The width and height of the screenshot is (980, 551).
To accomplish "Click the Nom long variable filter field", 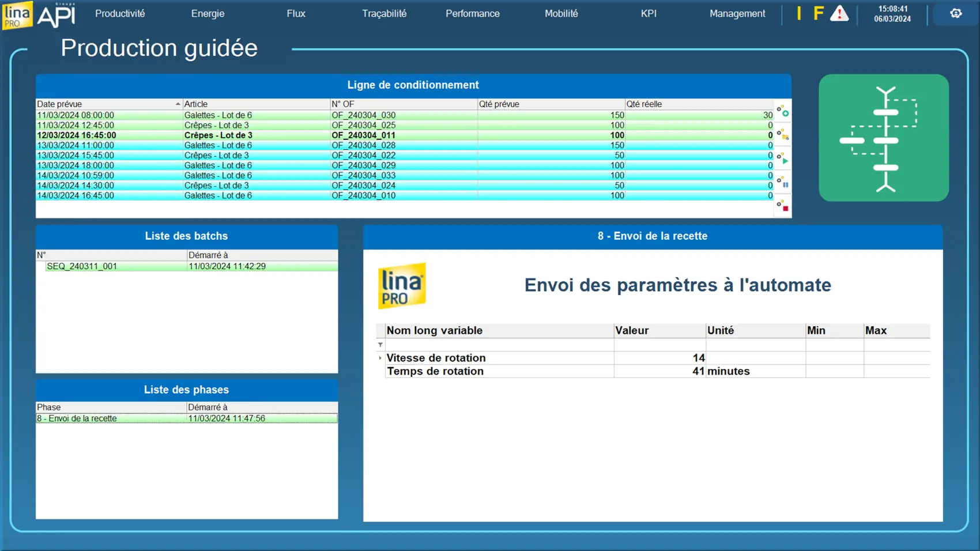I will click(499, 345).
